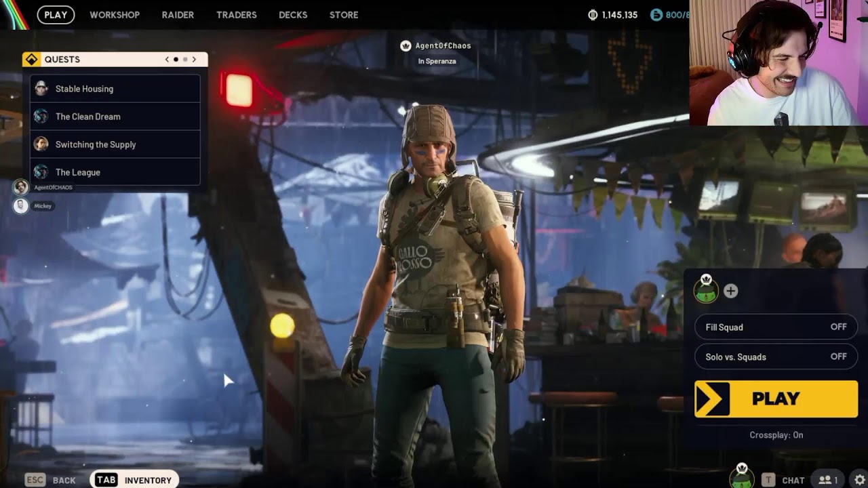Viewport: 868px width, 488px height.
Task: Open Inventory with TAB button
Action: (x=134, y=480)
